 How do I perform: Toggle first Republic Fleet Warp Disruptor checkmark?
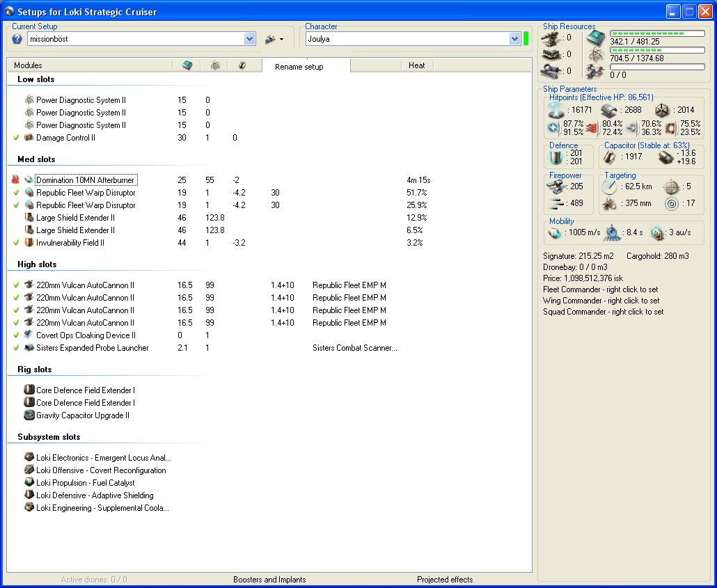coord(17,193)
